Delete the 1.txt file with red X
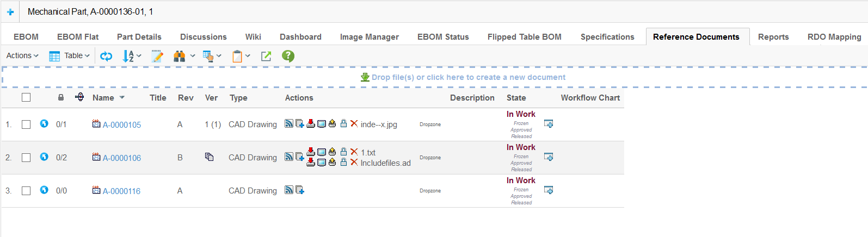Image resolution: width=868 pixels, height=237 pixels. pos(354,152)
